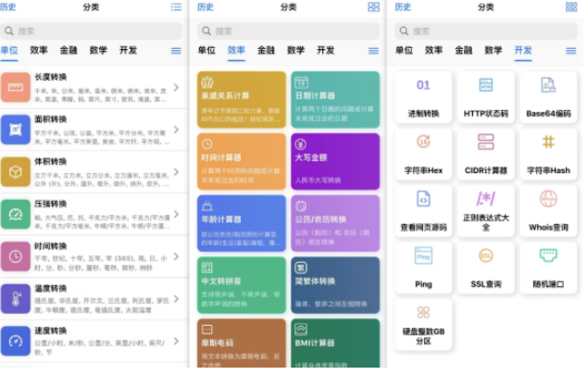Viewport: 588px width, 375px height.
Task: Open the 温度转换 thermometer icon
Action: coord(16,299)
